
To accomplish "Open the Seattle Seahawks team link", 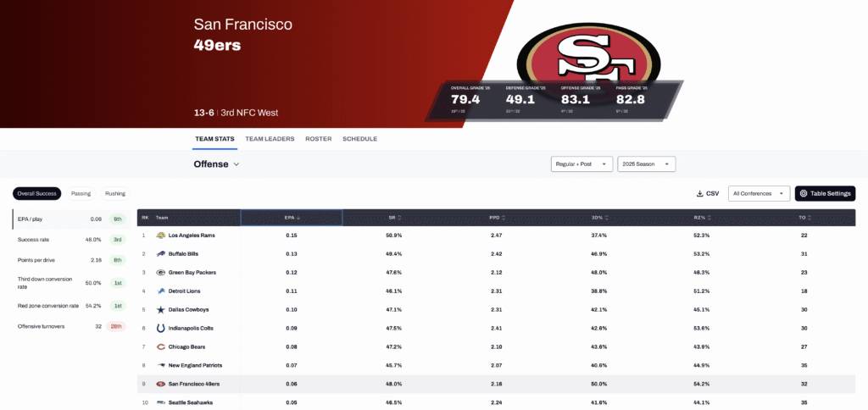I will click(191, 403).
